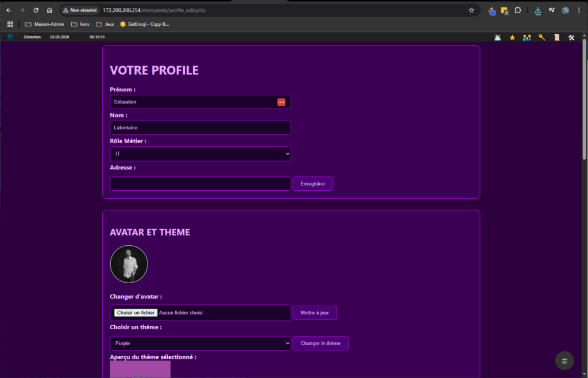Click the hammer and wrench tools icon

point(571,37)
